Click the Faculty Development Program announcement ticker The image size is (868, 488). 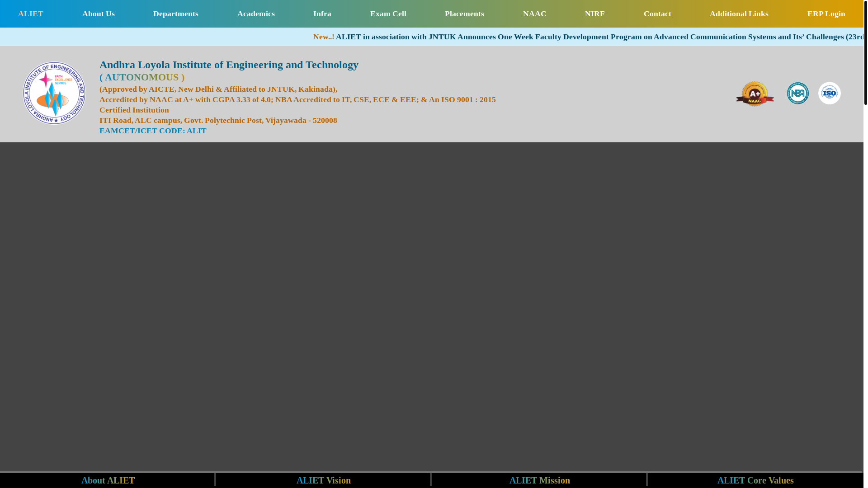point(588,37)
